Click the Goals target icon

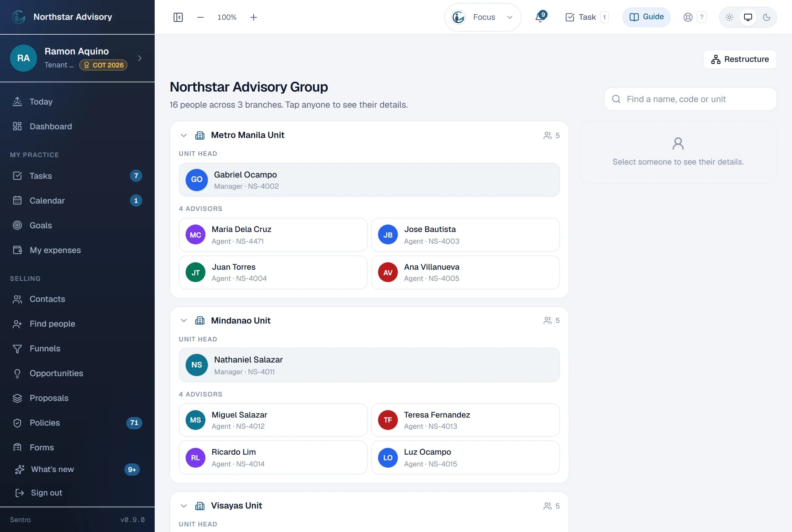[17, 225]
